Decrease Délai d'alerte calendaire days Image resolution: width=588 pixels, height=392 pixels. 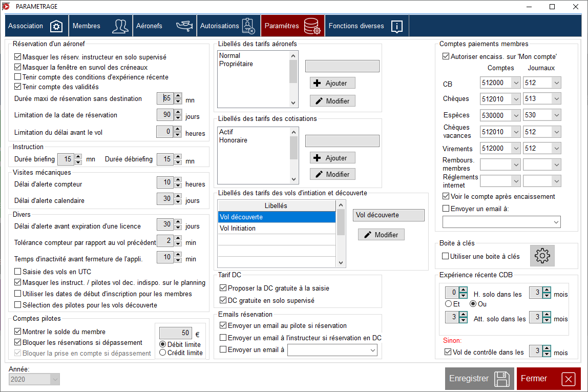tap(178, 201)
